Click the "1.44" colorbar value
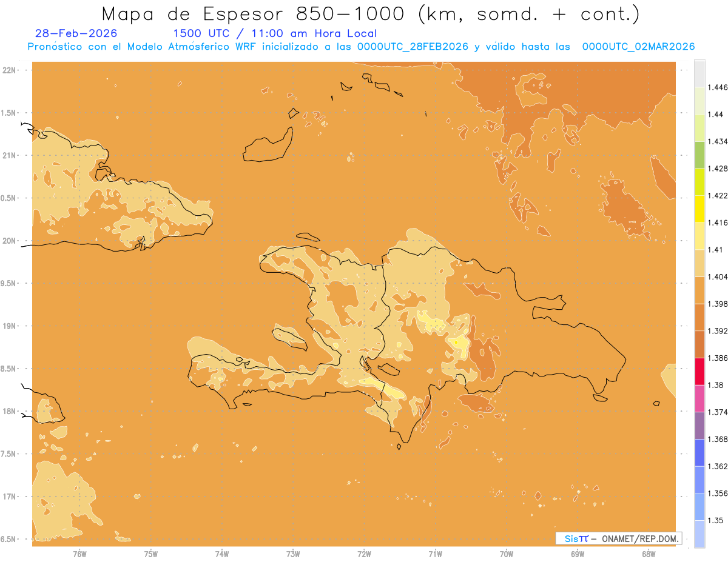Image resolution: width=728 pixels, height=562 pixels. click(x=715, y=115)
